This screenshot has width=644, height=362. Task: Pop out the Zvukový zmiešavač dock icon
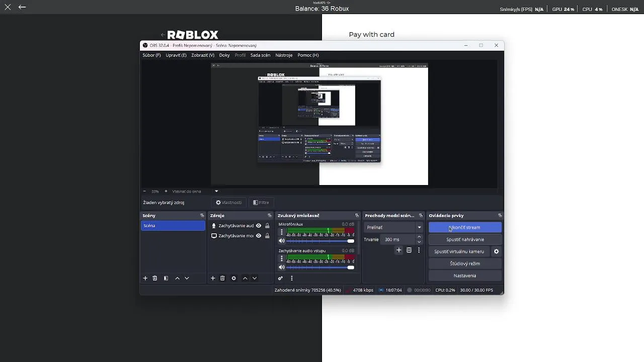(x=357, y=216)
